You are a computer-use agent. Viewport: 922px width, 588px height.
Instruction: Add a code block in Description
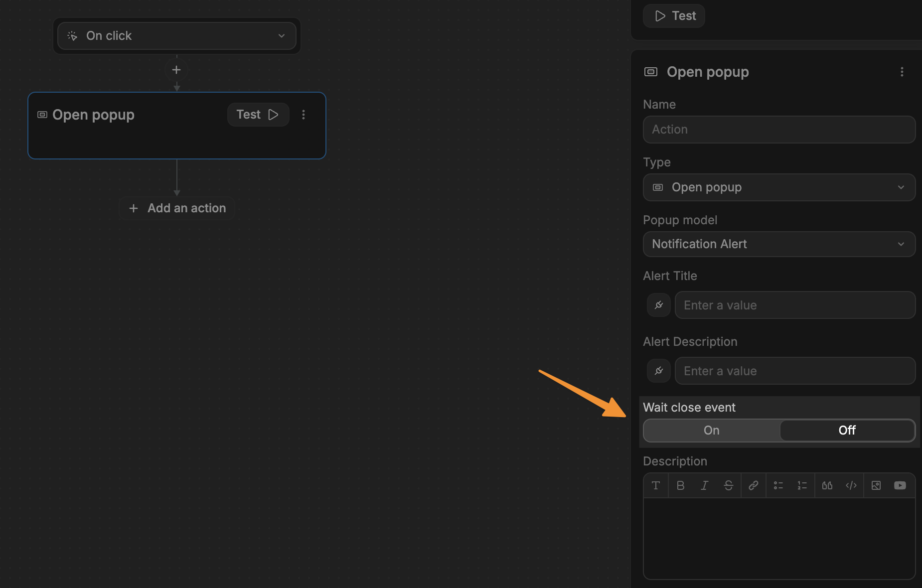[x=851, y=485]
